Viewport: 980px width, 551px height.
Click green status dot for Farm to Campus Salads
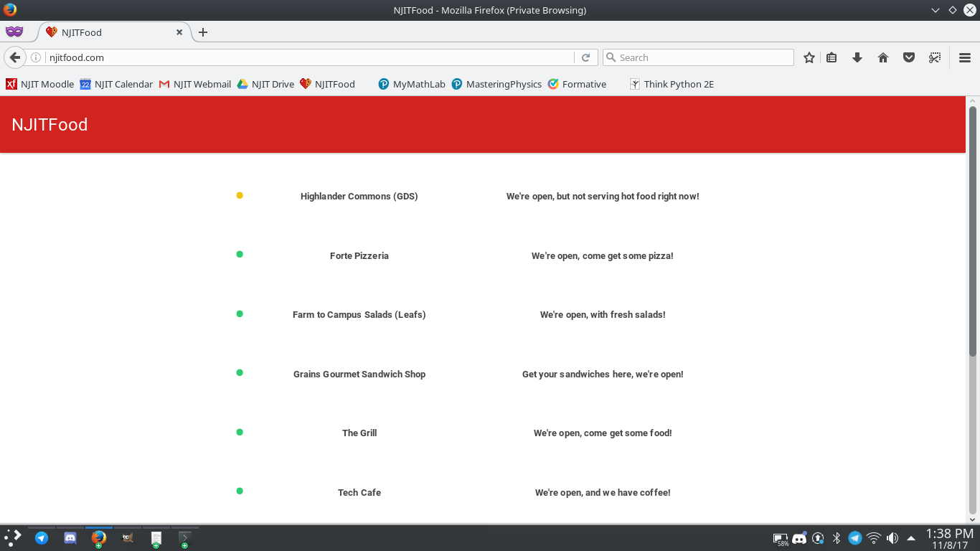240,314
